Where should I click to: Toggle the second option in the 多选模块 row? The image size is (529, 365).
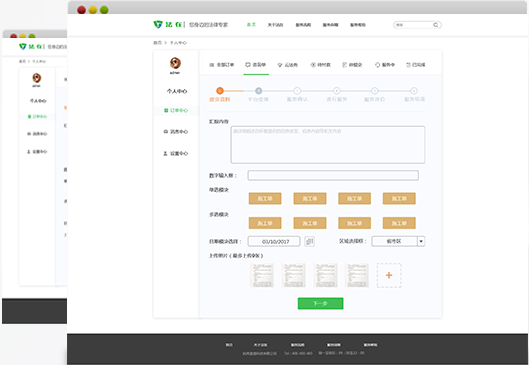[310, 223]
